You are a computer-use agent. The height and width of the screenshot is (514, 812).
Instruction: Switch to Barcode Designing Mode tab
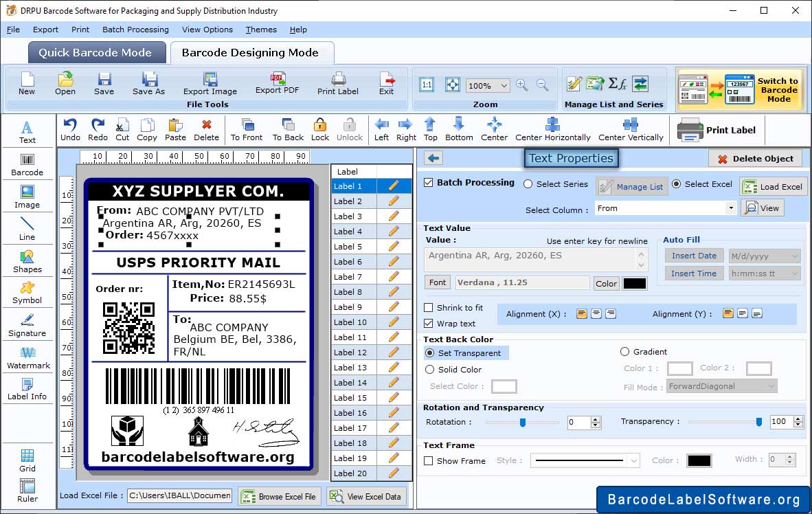click(251, 52)
